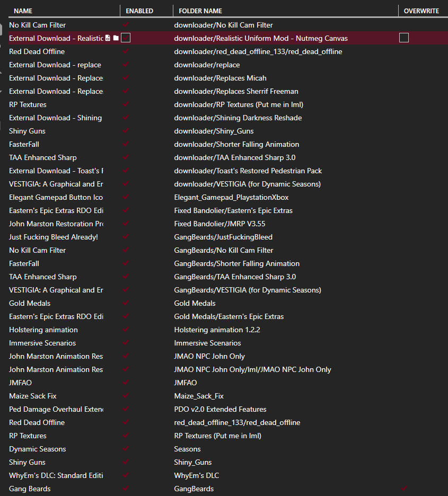Toggle the overwrite checkmark for Gang Beards
This screenshot has width=448, height=496.
(404, 488)
